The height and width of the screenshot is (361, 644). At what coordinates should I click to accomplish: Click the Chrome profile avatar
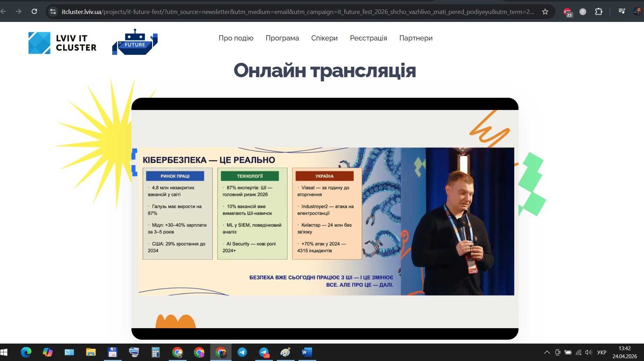tap(637, 12)
